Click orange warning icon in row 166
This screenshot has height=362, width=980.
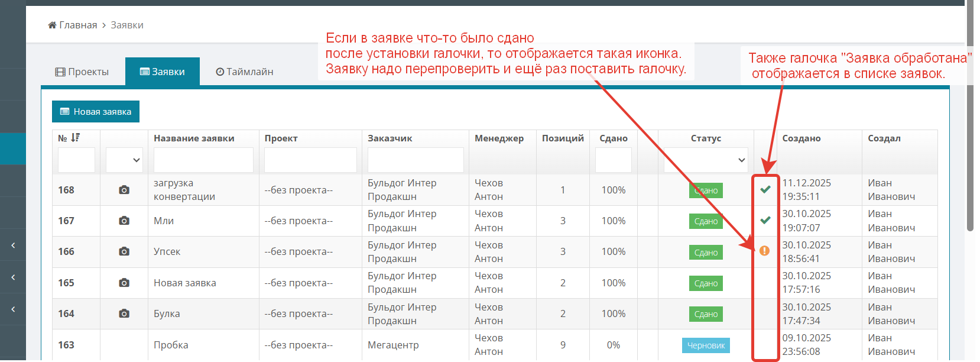click(x=764, y=251)
